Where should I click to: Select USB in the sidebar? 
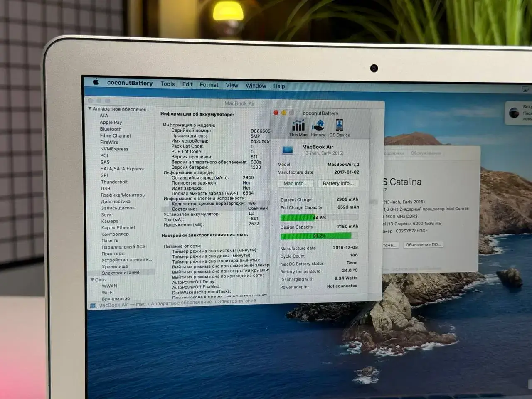tap(106, 188)
